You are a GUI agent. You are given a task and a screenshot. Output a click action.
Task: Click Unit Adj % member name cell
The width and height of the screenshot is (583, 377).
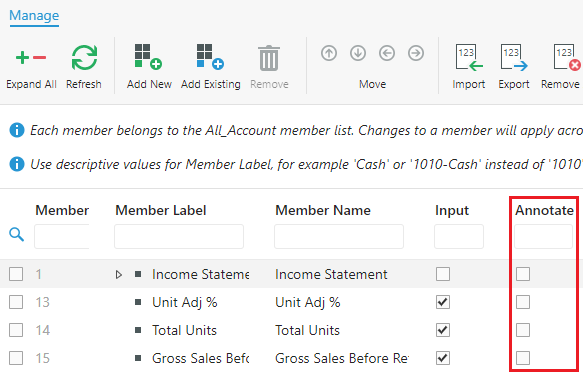[307, 302]
